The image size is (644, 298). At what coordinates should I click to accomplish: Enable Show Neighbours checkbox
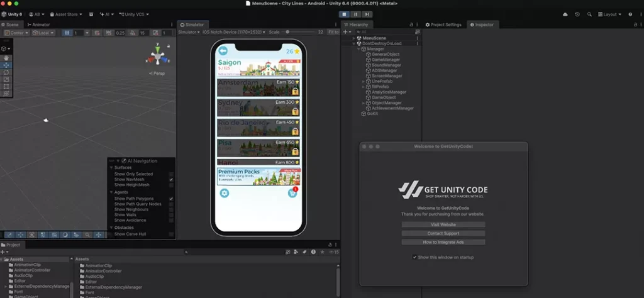click(171, 209)
